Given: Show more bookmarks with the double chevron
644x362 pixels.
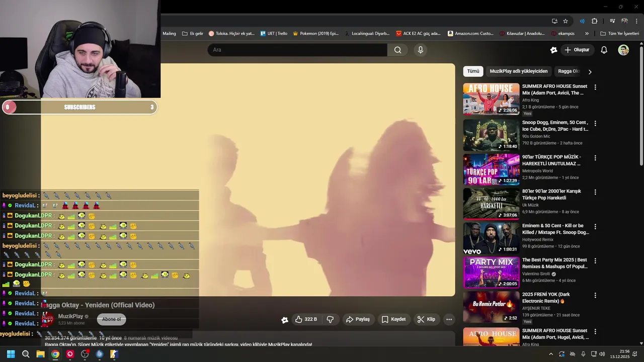Looking at the screenshot, I should point(587,34).
